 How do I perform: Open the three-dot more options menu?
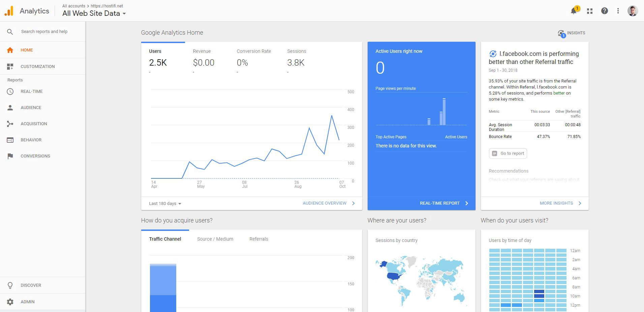618,11
